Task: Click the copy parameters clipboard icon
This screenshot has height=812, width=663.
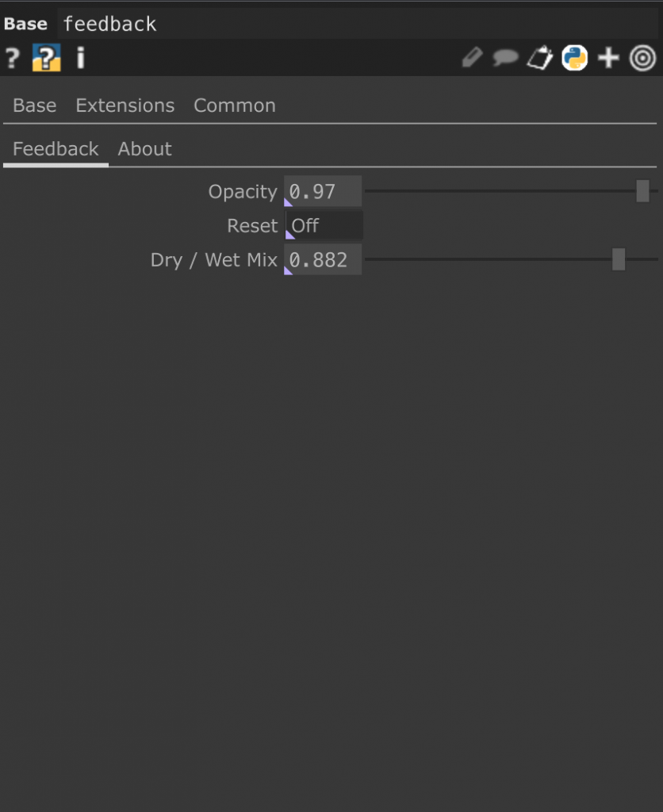Action: 540,57
